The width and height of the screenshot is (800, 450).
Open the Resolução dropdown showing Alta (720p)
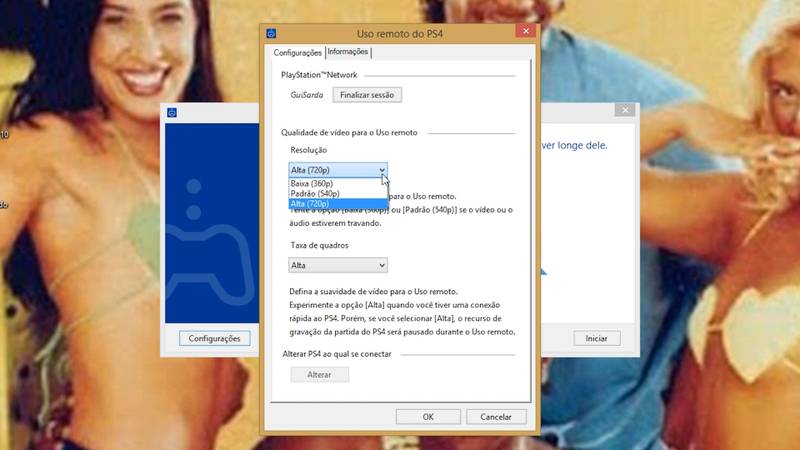338,170
